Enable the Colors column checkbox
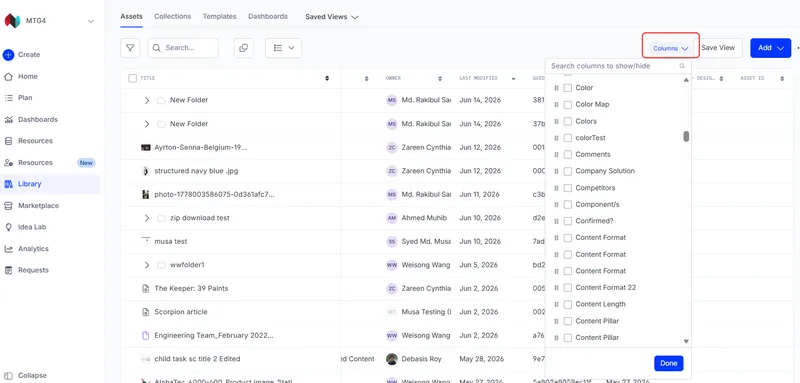The height and width of the screenshot is (383, 800). (x=567, y=121)
